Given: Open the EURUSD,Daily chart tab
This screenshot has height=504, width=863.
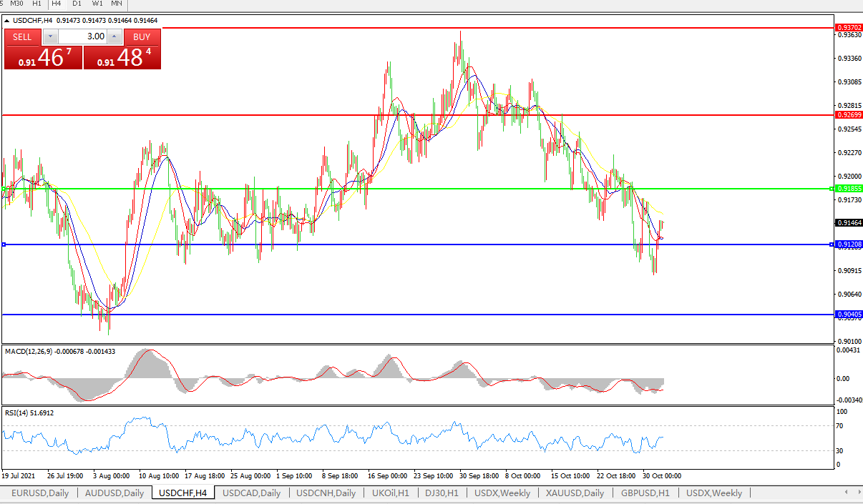Looking at the screenshot, I should click(x=40, y=493).
